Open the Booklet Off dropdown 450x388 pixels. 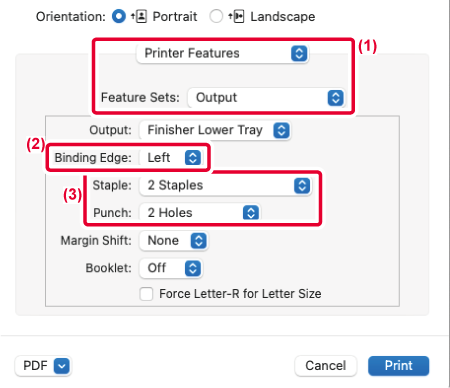pos(170,268)
